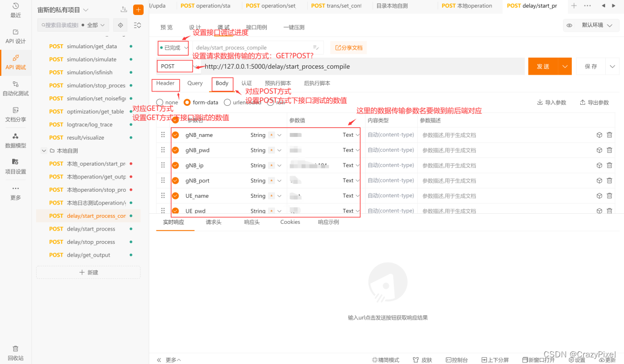The height and width of the screenshot is (364, 624).
Task: Uncheck the UE_name parameter checkbox
Action: coord(175,196)
